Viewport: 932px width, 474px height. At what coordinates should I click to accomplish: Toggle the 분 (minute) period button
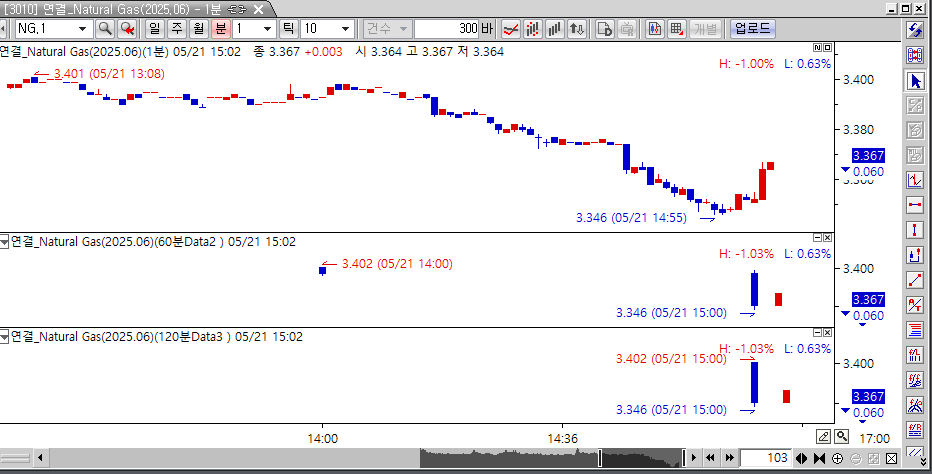pos(220,29)
